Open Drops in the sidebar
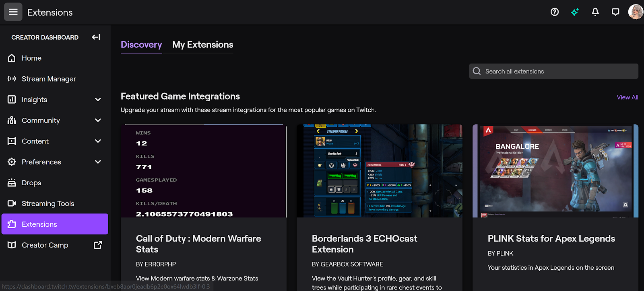The height and width of the screenshot is (291, 644). click(55, 182)
